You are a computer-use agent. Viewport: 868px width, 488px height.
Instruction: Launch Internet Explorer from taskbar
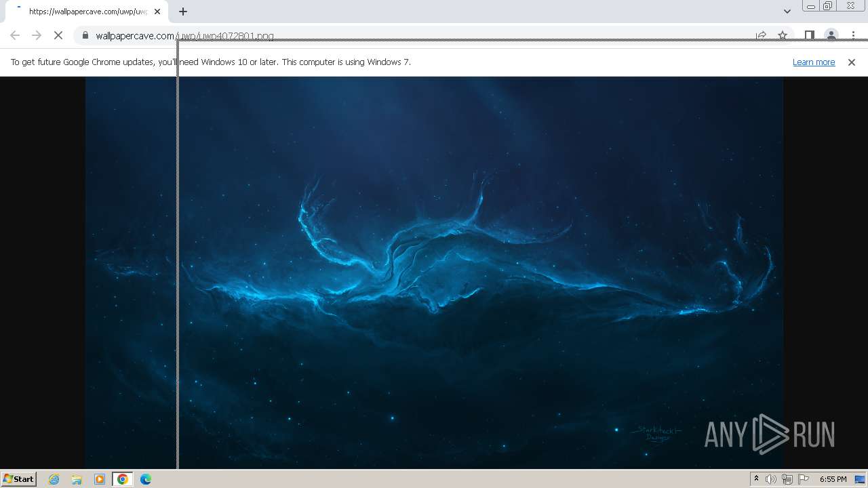coord(54,479)
